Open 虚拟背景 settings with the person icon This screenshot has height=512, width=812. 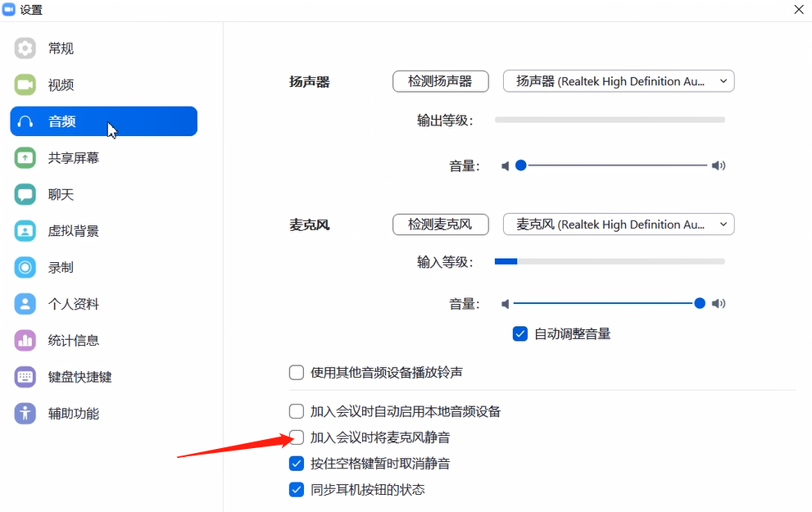(25, 230)
